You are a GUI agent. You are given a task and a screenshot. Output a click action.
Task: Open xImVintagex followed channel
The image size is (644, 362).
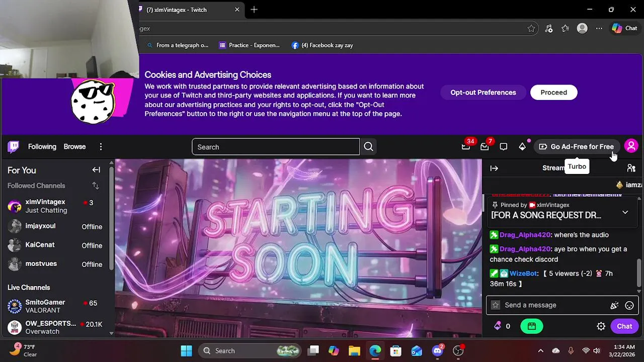(x=54, y=206)
